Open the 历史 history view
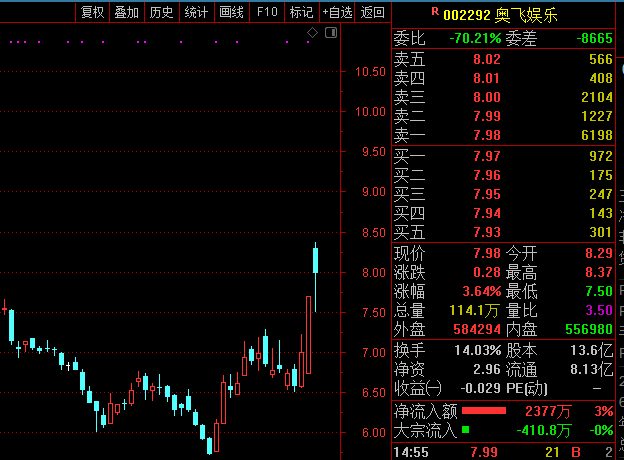624x460 pixels. [161, 12]
